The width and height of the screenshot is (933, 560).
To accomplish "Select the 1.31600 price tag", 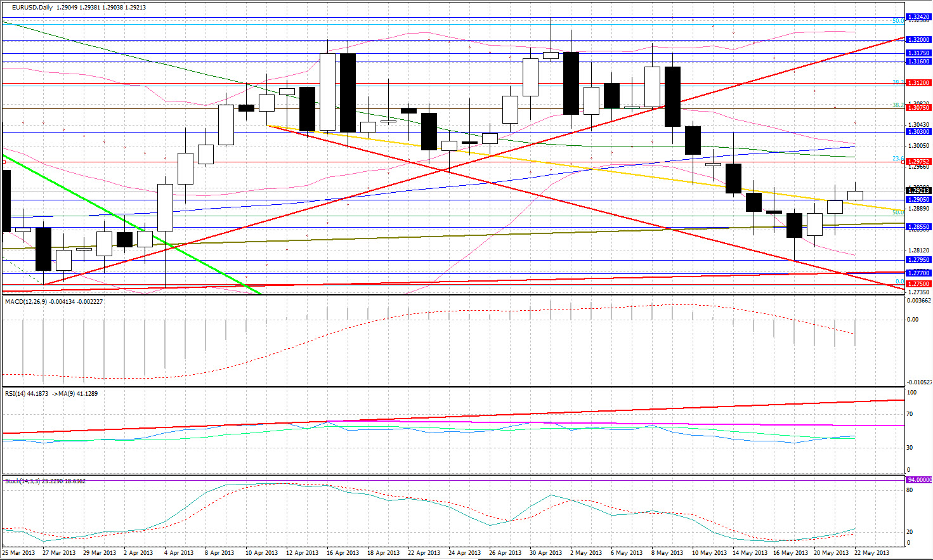I will [918, 62].
